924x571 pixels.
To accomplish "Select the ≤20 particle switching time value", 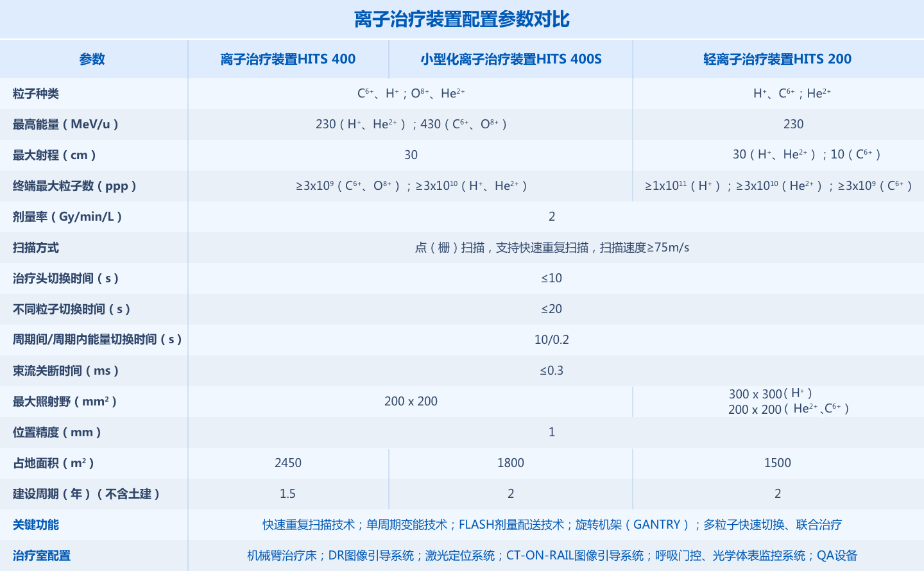I will point(551,309).
